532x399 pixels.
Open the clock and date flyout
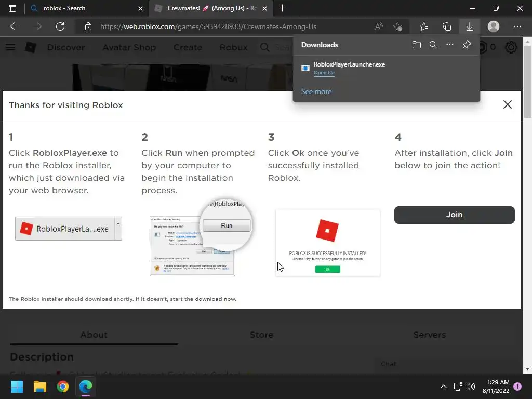pos(496,387)
